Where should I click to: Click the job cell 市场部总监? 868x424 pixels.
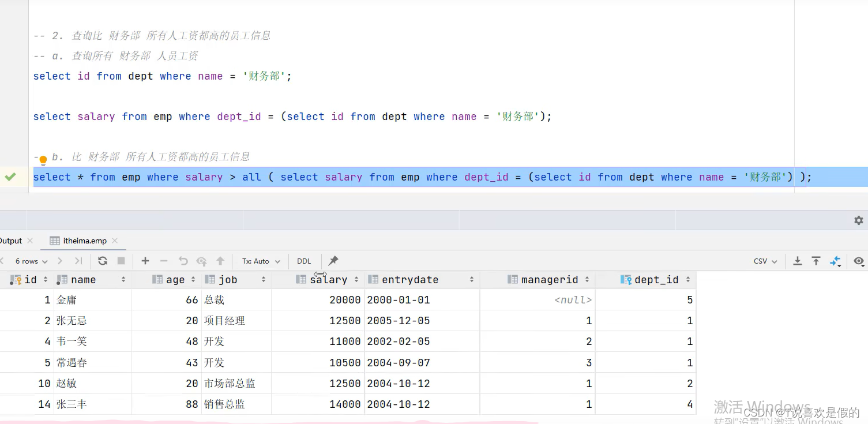tap(236, 384)
